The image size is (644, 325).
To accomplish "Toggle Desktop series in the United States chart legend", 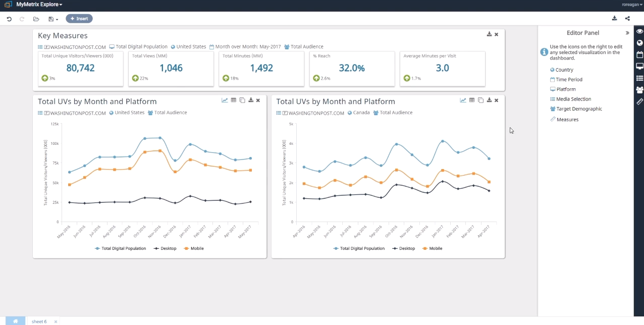I will tap(165, 248).
